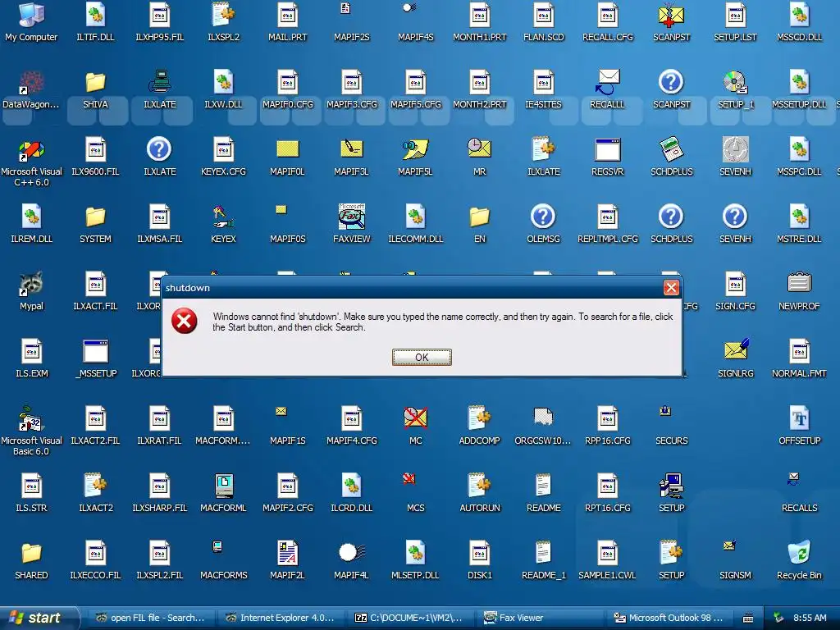This screenshot has height=630, width=840.
Task: Switch to Microsoft Outlook 98 taskbar window
Action: pyautogui.click(x=669, y=618)
